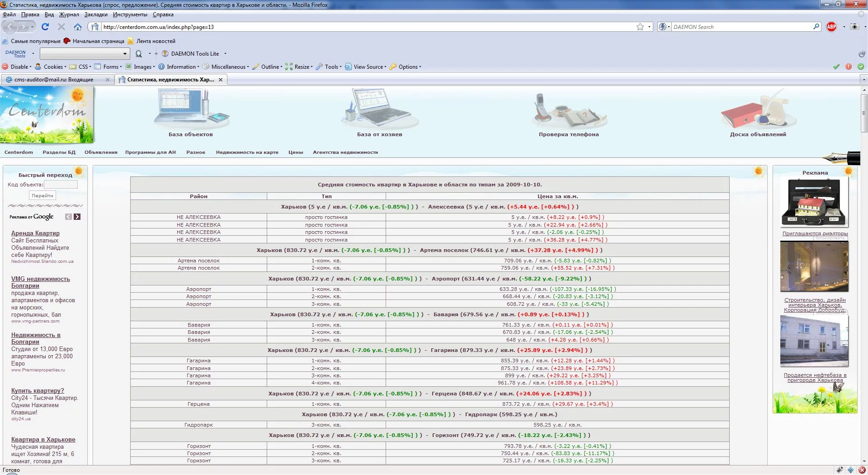Open the DAEMON Tools combo box
The image size is (868, 475).
click(x=85, y=54)
